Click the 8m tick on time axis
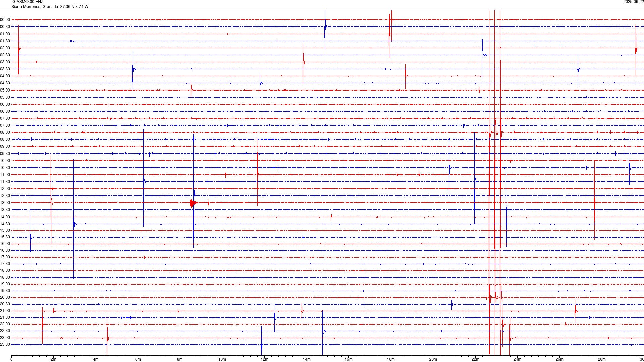Screen dimensions: 644x362 tap(180, 359)
